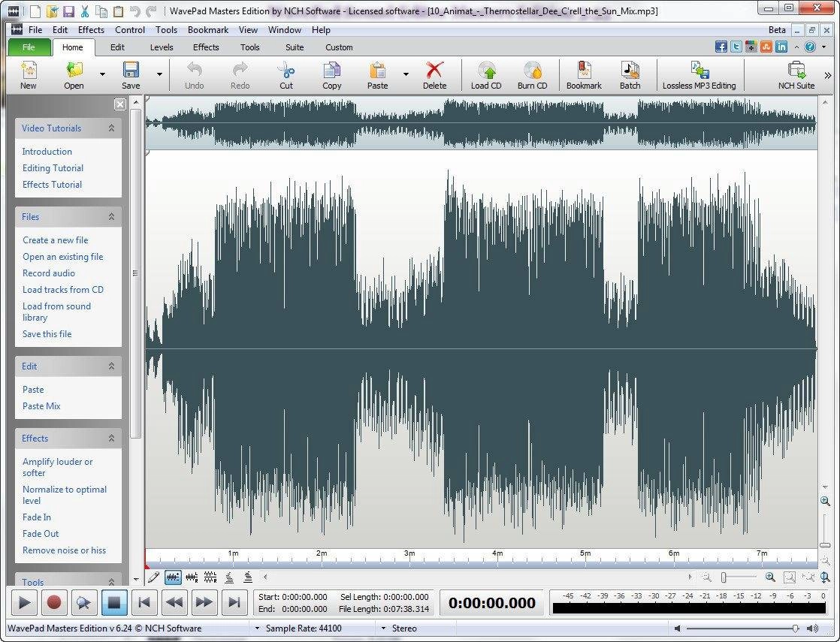Click Record audio link

pyautogui.click(x=49, y=273)
